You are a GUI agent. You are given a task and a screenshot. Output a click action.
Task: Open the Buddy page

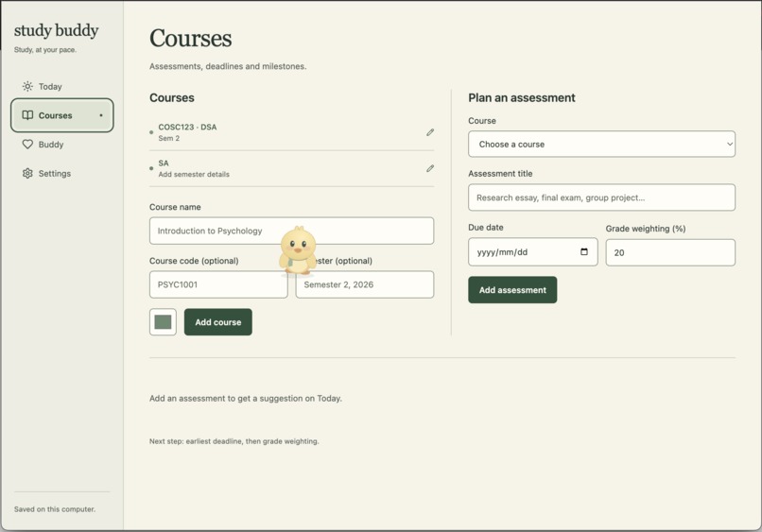62,145
